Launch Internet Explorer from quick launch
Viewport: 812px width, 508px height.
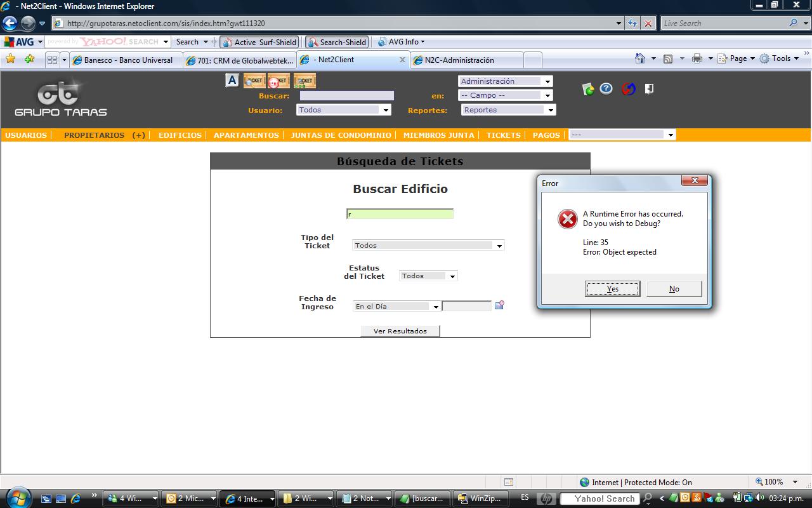(75, 498)
